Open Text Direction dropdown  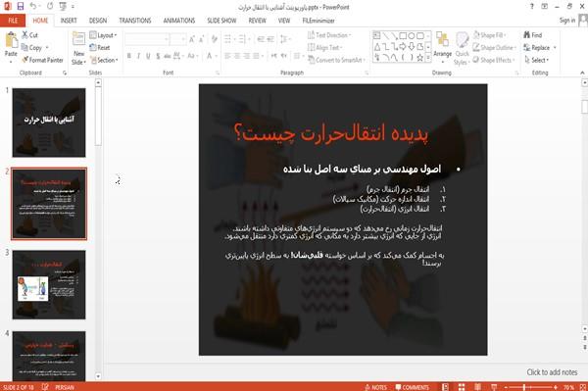tap(329, 35)
